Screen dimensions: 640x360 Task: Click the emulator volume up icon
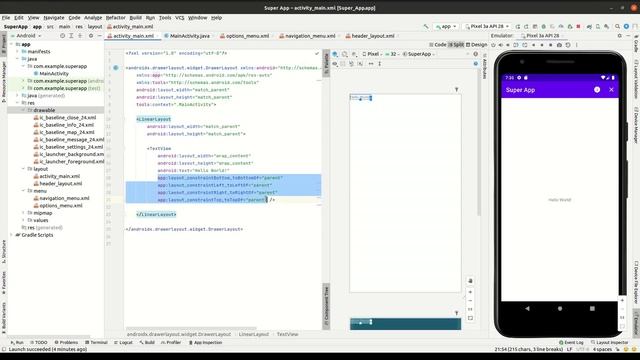pos(501,45)
